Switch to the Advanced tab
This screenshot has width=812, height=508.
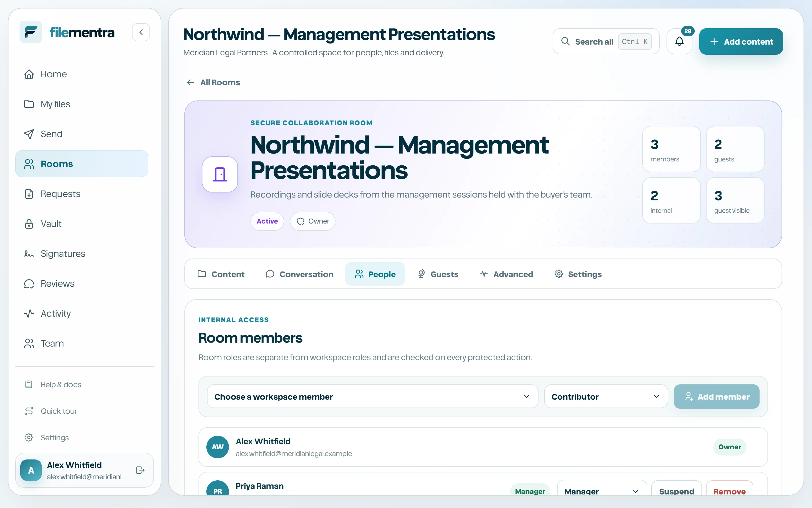pyautogui.click(x=506, y=274)
